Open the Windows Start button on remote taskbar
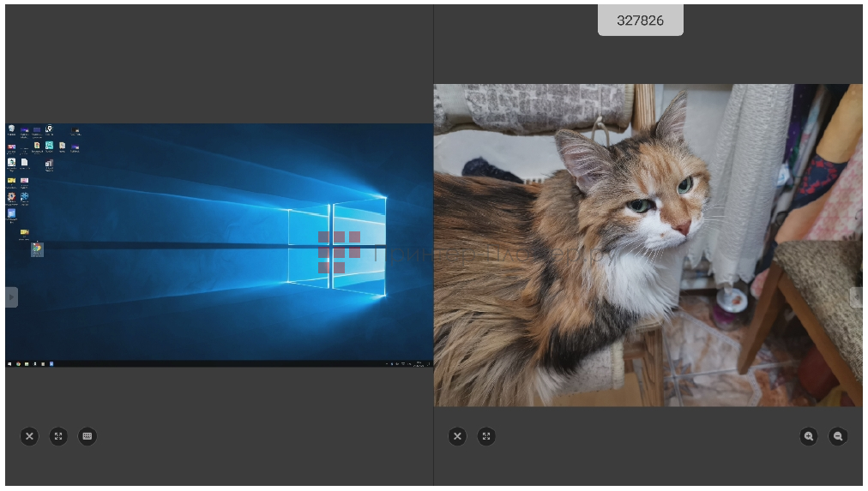Image resolution: width=868 pixels, height=491 pixels. click(9, 364)
